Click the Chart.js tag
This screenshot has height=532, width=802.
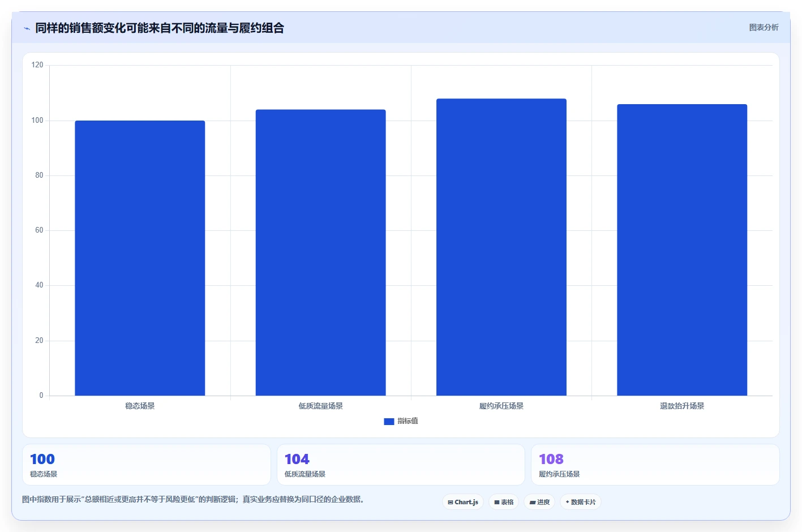pos(463,502)
